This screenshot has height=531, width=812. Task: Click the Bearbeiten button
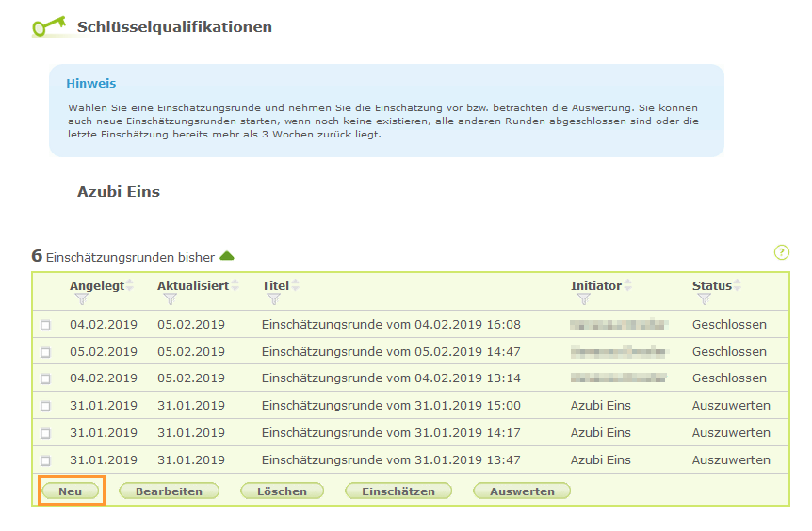[169, 491]
